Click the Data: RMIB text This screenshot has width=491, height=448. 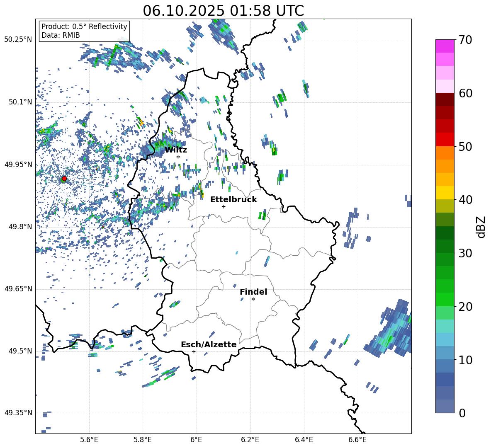click(61, 35)
